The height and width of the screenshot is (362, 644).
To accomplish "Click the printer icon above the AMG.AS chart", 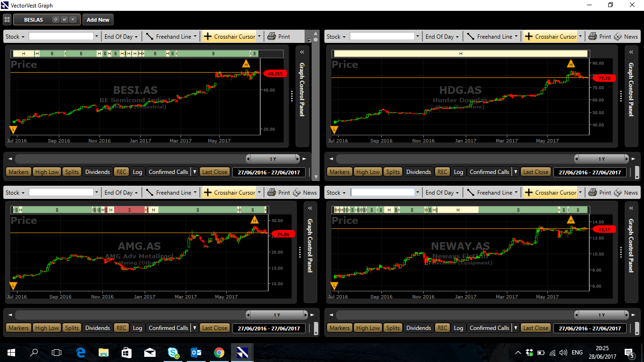I will (272, 192).
